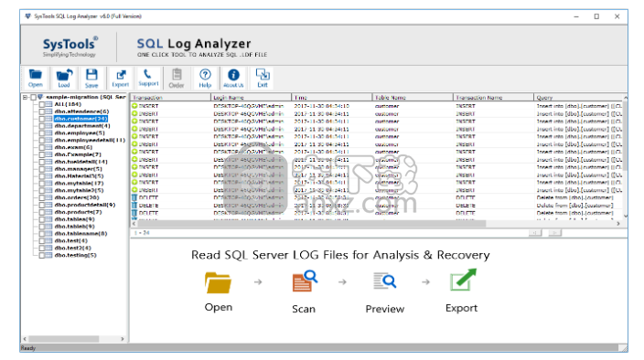Select the dbo.tableb(9) table row

point(74,227)
